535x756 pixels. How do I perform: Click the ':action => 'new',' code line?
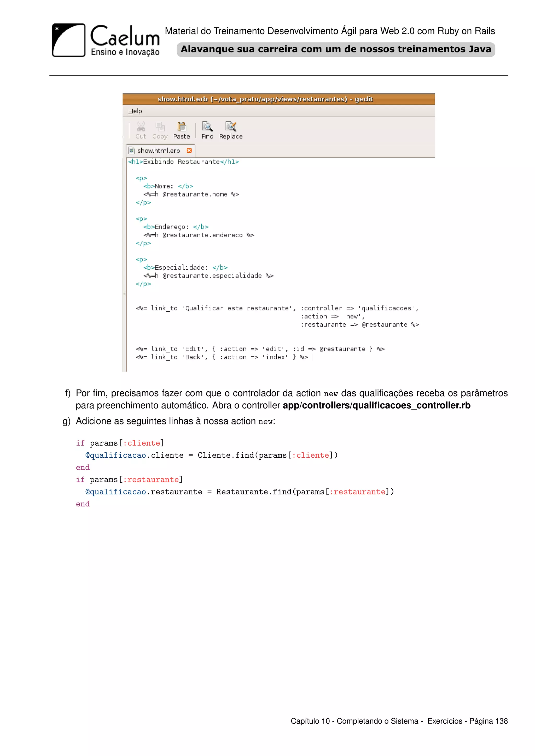coord(333,316)
